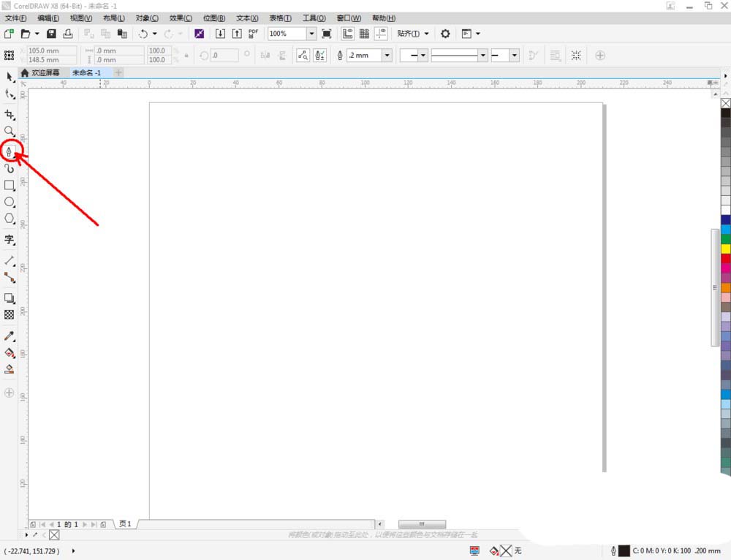Click the rotation angle field
Screen dimensions: 731x560
[x=224, y=56]
